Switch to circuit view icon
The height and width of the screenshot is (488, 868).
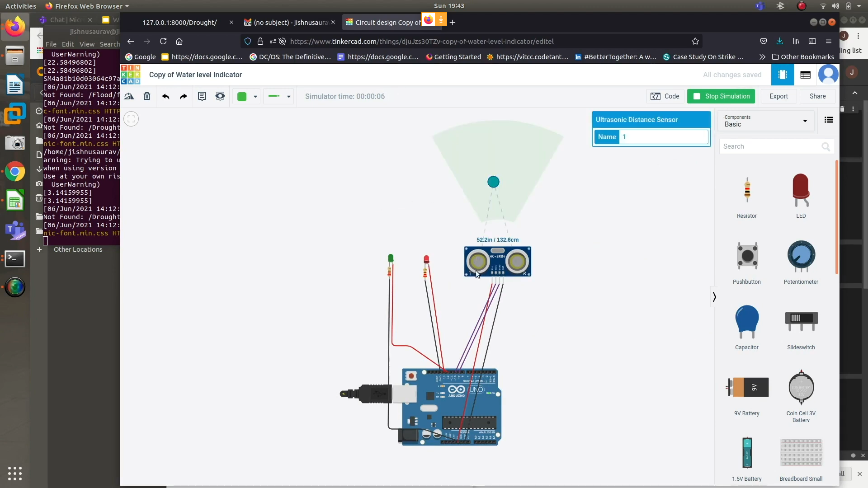click(782, 75)
